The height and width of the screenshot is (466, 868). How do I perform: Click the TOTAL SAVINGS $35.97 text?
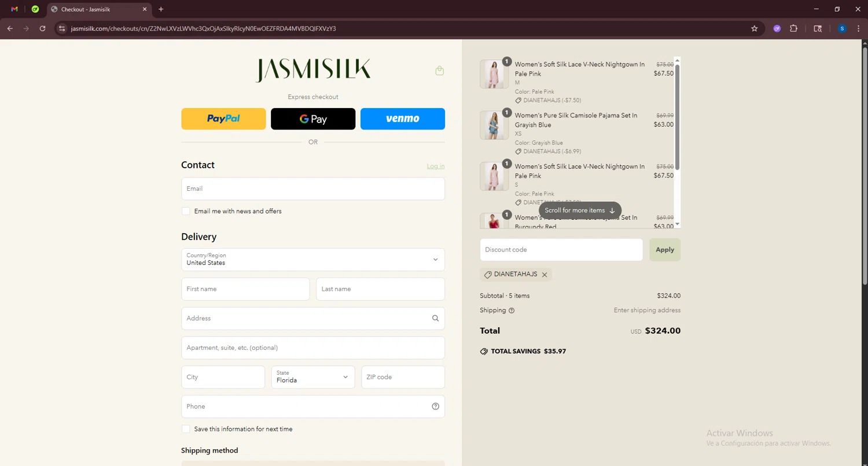(528, 352)
